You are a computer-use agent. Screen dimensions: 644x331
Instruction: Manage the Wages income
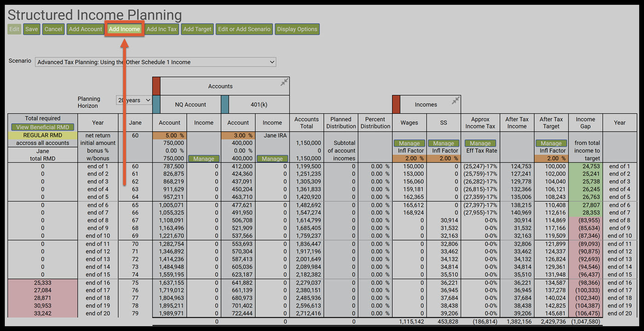[x=409, y=143]
